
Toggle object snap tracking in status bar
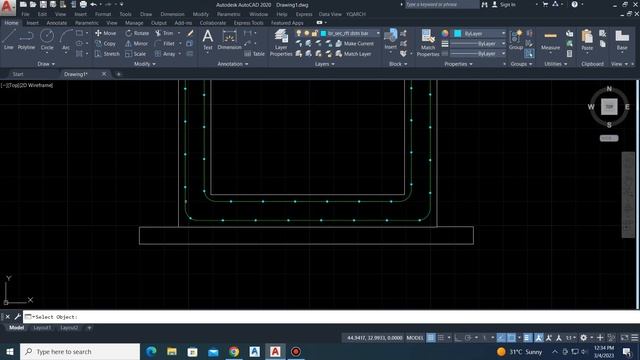[x=501, y=338]
